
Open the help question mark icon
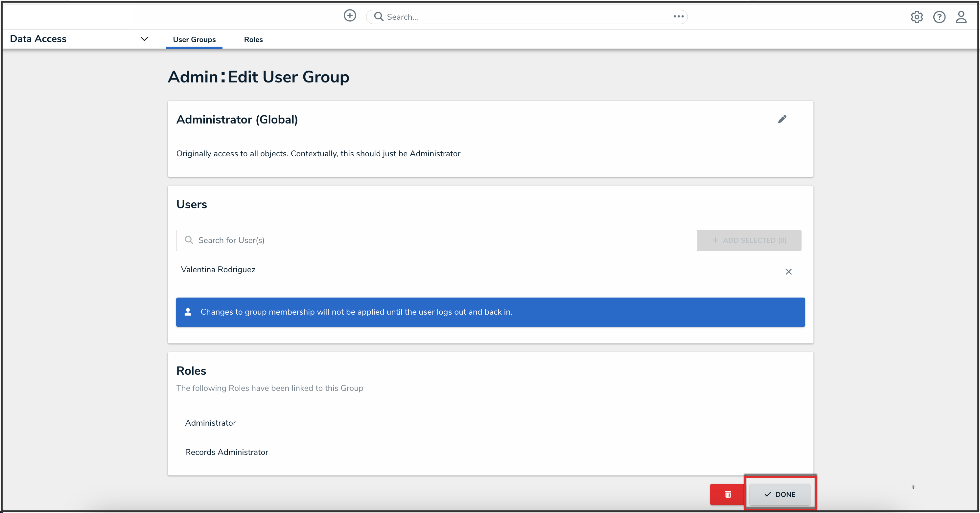pyautogui.click(x=939, y=17)
